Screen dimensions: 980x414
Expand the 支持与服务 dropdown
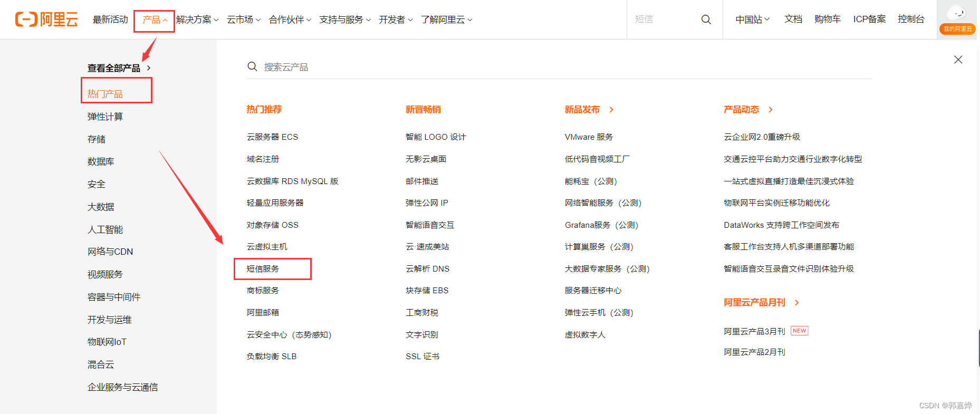point(345,20)
